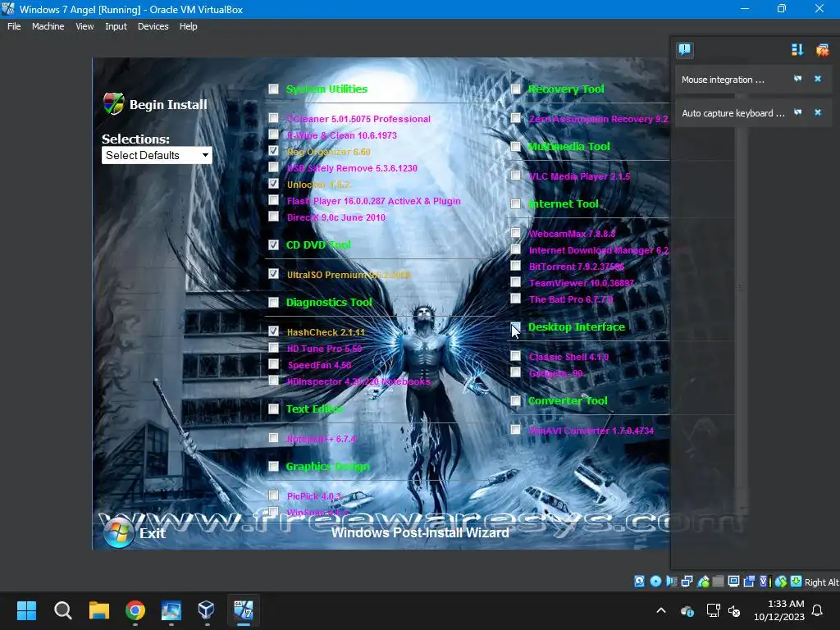The image size is (840, 630).
Task: Check the USB Safely Remove checkbox
Action: pyautogui.click(x=273, y=167)
